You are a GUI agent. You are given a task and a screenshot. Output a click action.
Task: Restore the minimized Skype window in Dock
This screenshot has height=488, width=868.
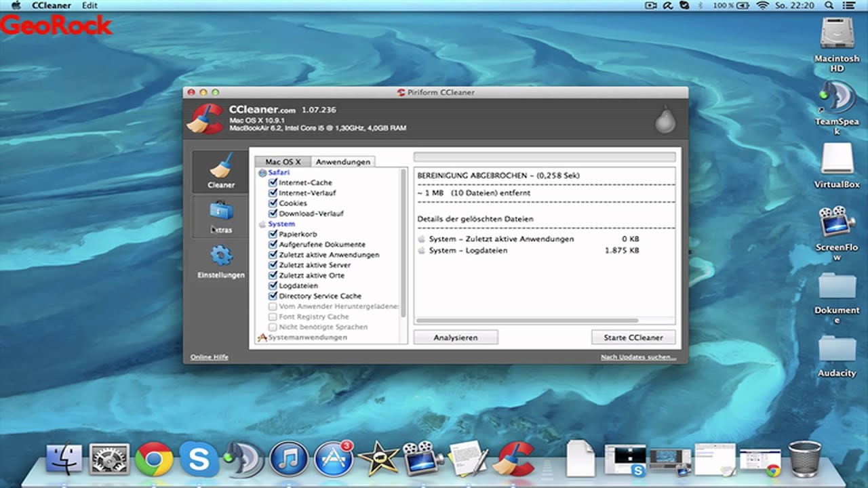[x=624, y=460]
